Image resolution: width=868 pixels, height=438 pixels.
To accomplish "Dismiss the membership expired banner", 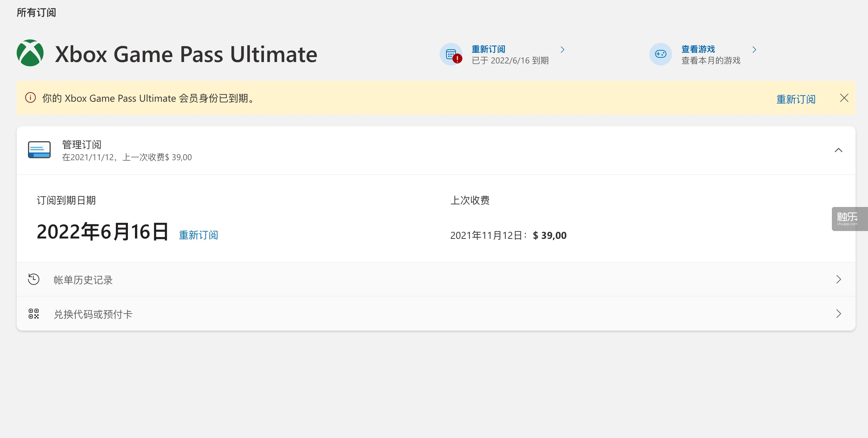I will (844, 98).
